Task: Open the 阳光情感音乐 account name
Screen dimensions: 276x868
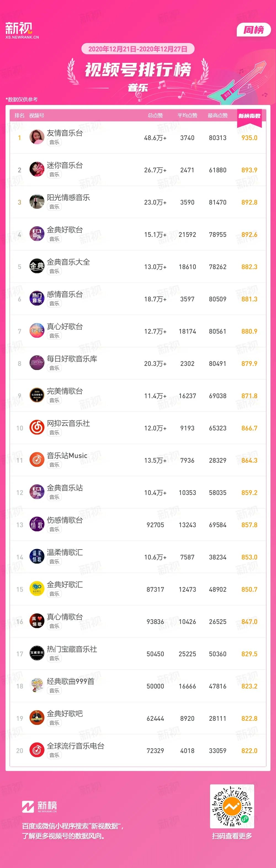Action: click(68, 197)
